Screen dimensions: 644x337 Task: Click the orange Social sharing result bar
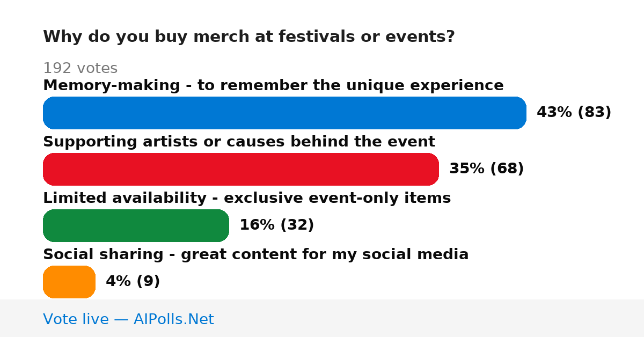pos(69,282)
